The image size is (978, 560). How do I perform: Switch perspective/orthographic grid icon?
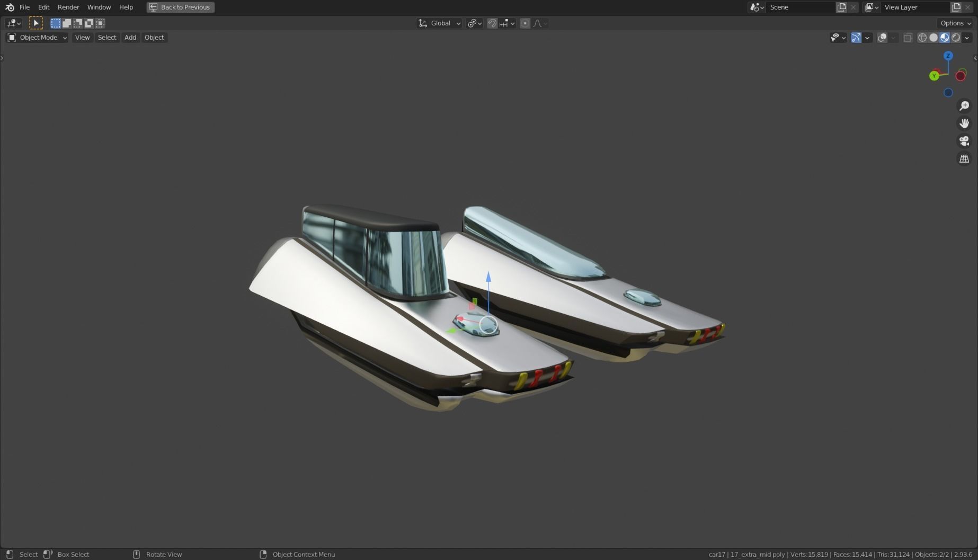tap(964, 158)
